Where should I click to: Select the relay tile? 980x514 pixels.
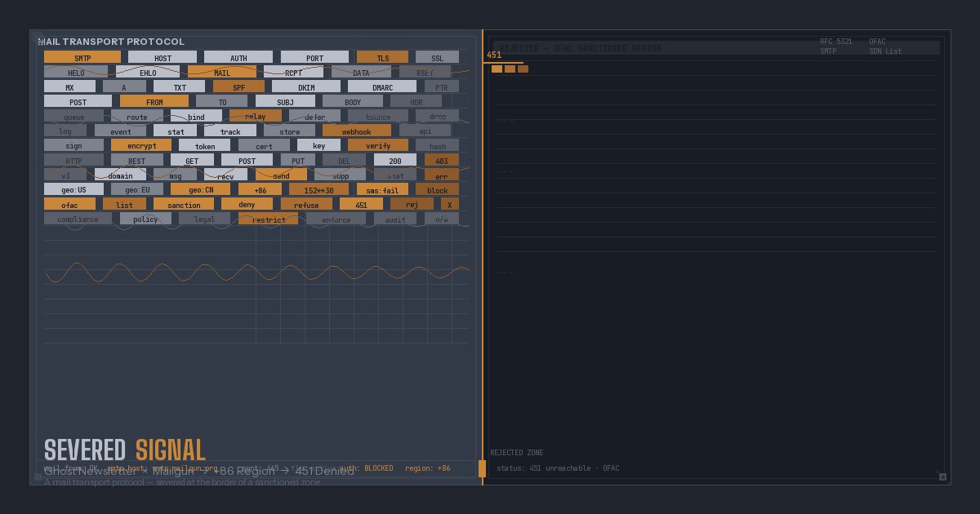pyautogui.click(x=255, y=116)
